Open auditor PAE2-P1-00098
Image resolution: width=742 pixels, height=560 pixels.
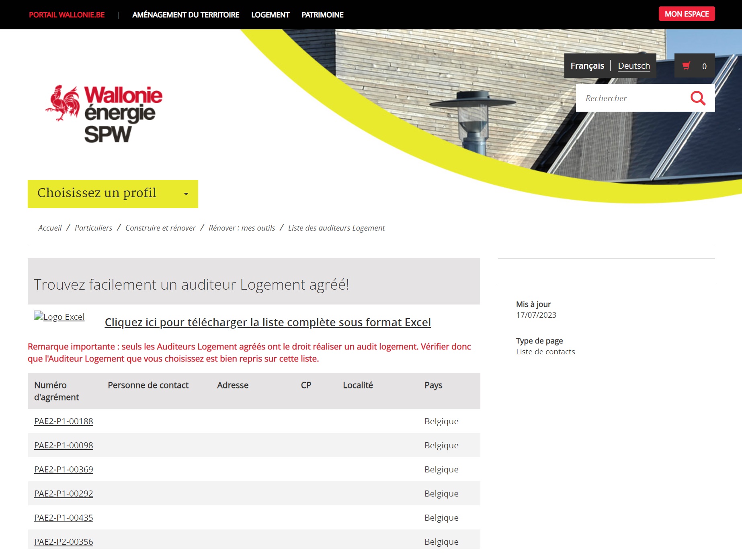pyautogui.click(x=64, y=445)
